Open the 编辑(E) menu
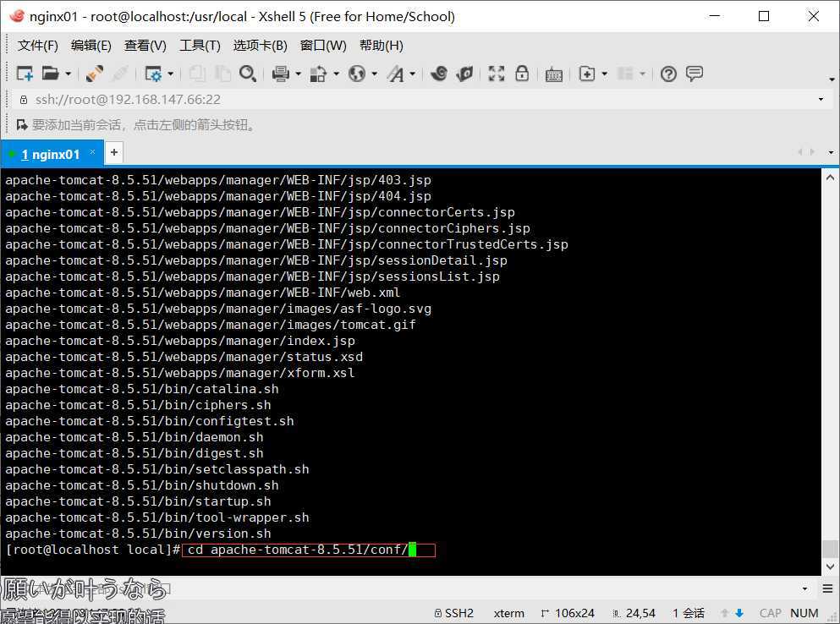This screenshot has height=624, width=840. click(x=91, y=46)
